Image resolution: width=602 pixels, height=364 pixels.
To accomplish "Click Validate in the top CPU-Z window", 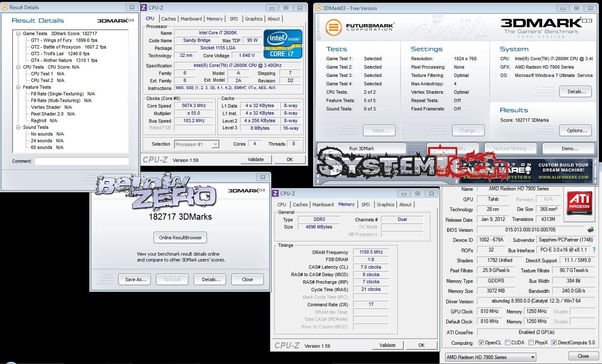I will [256, 159].
